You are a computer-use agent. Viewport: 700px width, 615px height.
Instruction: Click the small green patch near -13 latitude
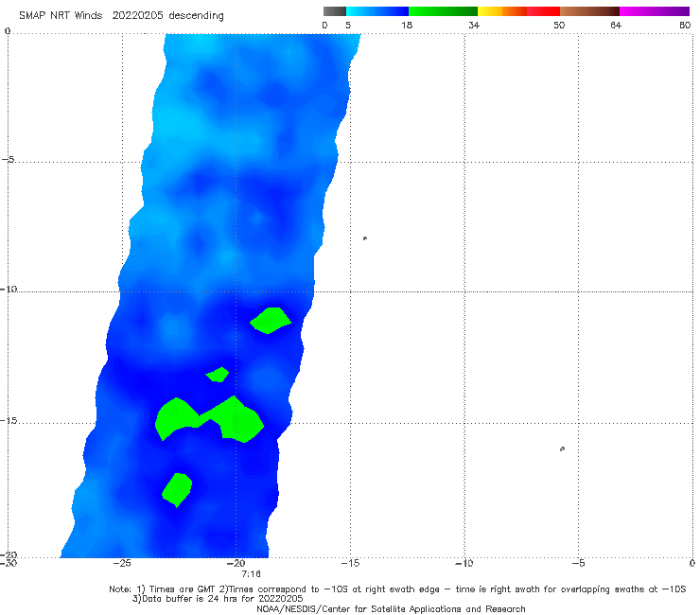point(218,375)
